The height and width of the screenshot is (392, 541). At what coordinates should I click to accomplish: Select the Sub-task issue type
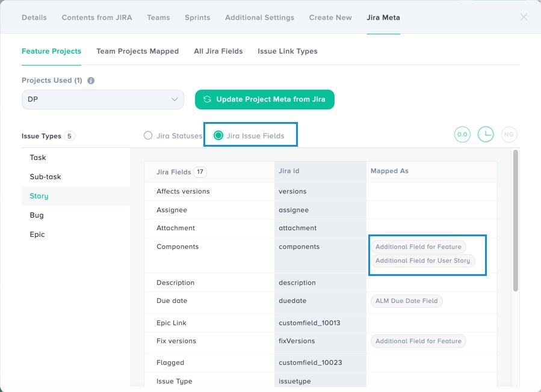(x=45, y=177)
